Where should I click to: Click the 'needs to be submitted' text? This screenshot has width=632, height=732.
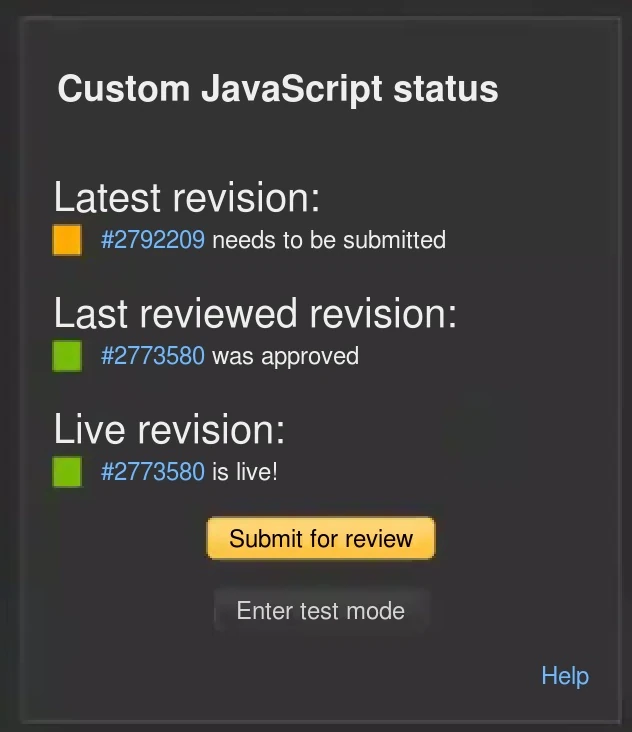(329, 240)
